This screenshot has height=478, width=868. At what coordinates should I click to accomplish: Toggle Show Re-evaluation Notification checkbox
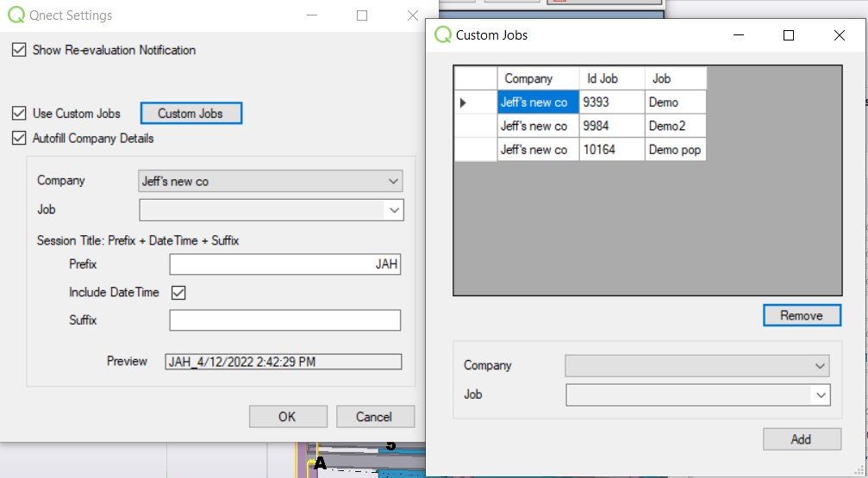pos(19,50)
